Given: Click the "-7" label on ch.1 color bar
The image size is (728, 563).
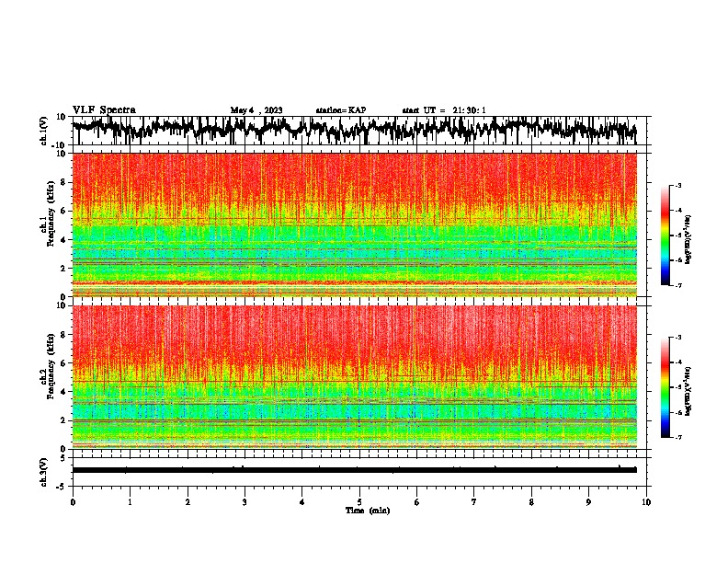Looking at the screenshot, I should [x=678, y=285].
